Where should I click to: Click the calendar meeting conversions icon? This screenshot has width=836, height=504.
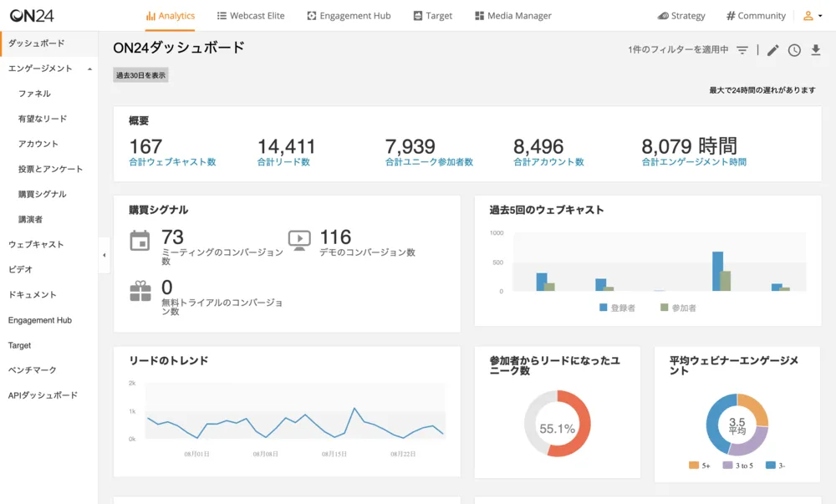pos(140,241)
